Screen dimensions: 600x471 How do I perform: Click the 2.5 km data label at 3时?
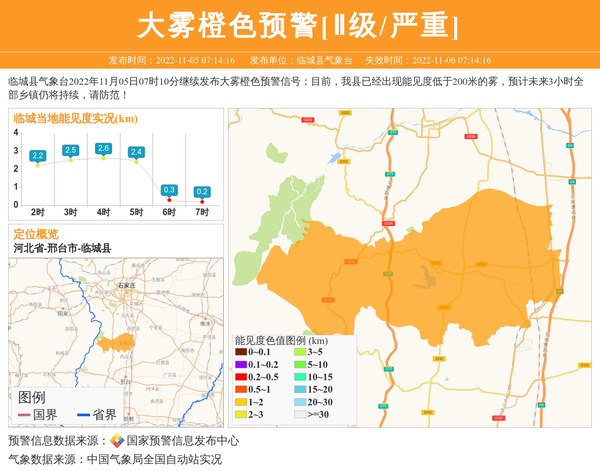[70, 150]
